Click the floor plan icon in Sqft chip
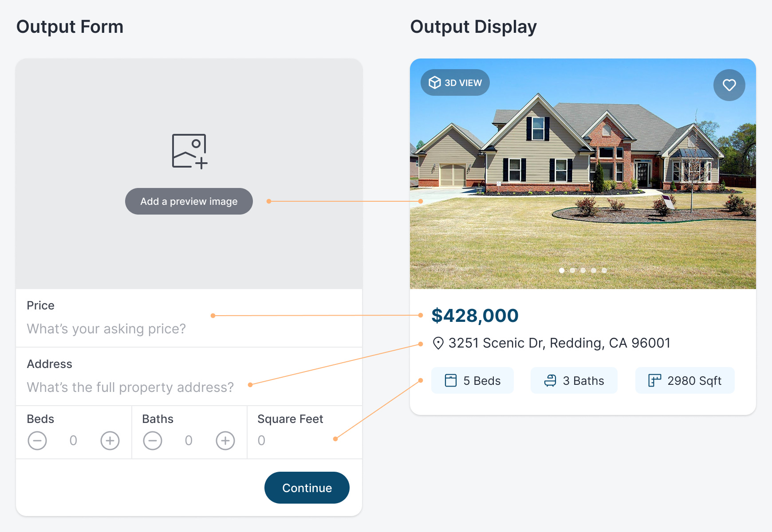The width and height of the screenshot is (772, 532). (654, 381)
